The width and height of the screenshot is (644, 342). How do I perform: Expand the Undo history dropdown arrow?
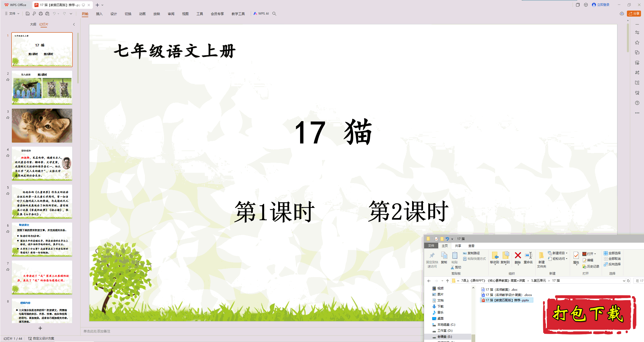pyautogui.click(x=58, y=14)
